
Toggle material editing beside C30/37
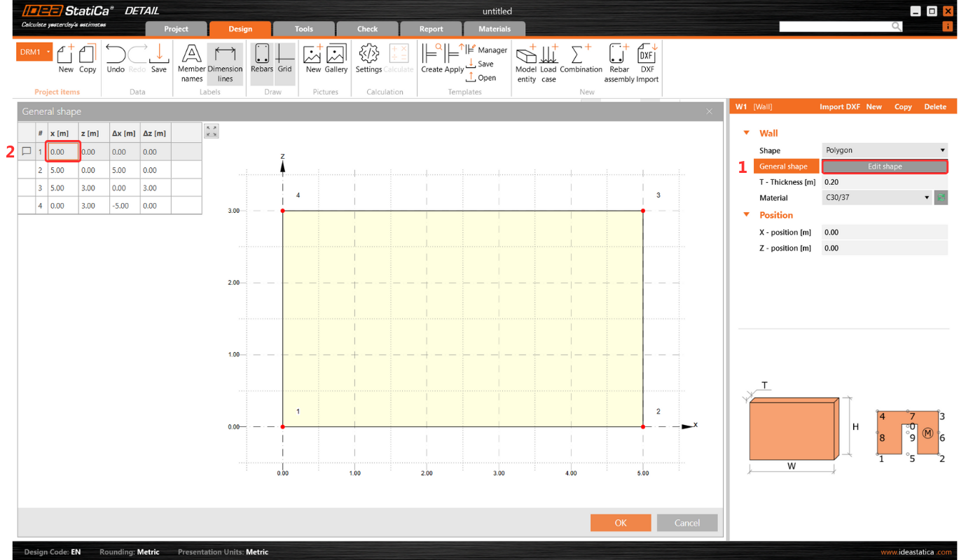(941, 197)
